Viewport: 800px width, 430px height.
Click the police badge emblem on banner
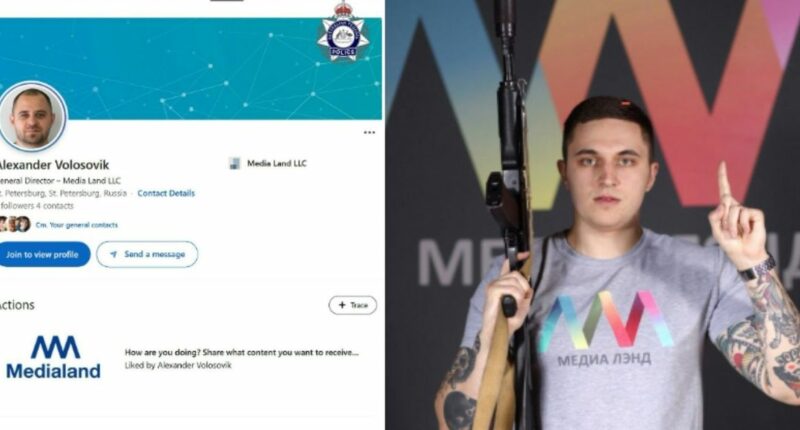point(343,32)
